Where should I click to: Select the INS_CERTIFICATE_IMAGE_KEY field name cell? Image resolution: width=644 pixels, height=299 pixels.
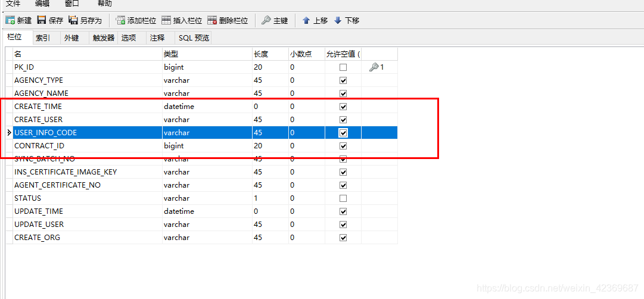point(88,172)
